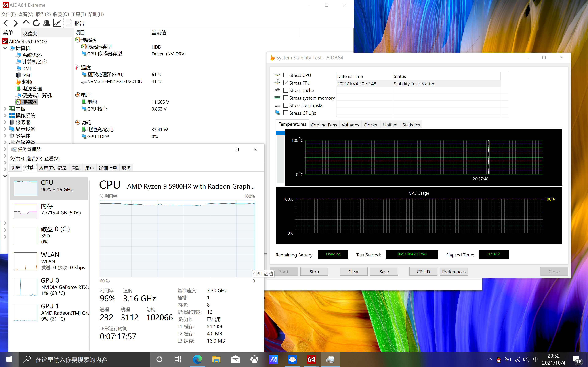
Task: Select WLAN performance item
Action: click(49, 261)
